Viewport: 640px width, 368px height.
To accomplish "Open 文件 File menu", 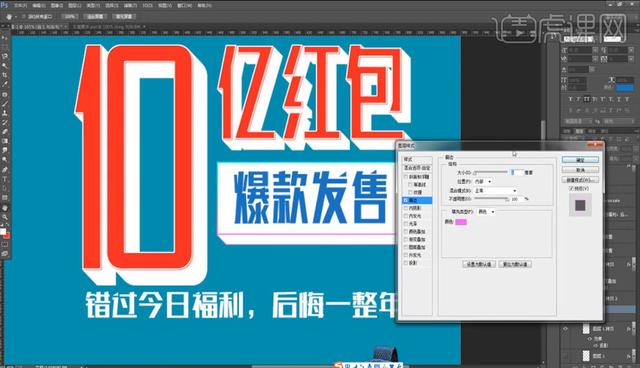I will tap(20, 6).
